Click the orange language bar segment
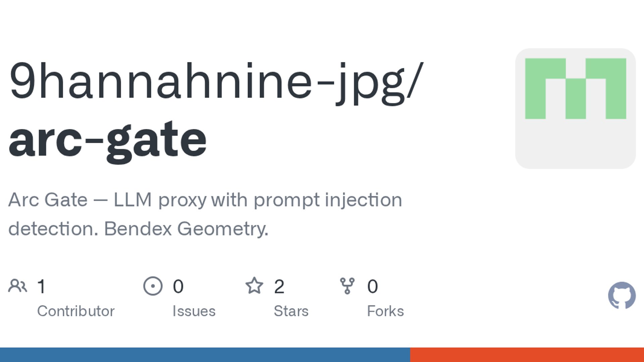This screenshot has height=362, width=644. click(x=527, y=355)
